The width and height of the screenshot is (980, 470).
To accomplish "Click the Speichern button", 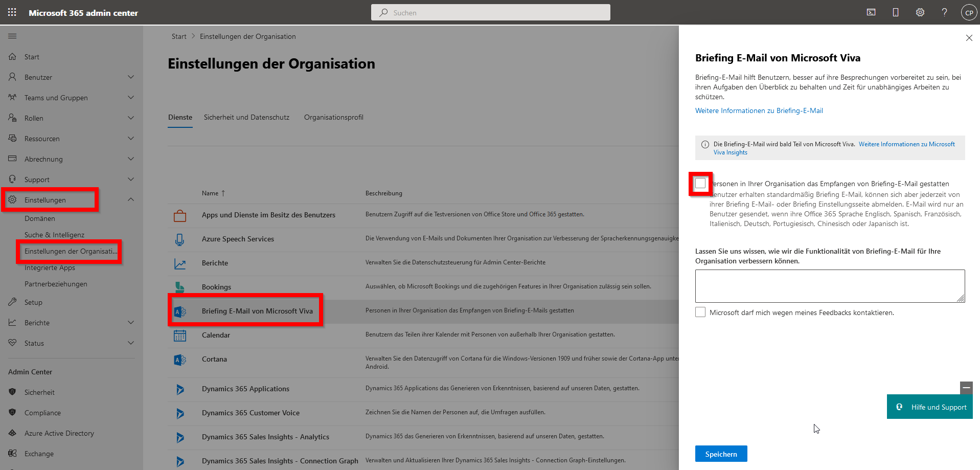I will pyautogui.click(x=721, y=454).
